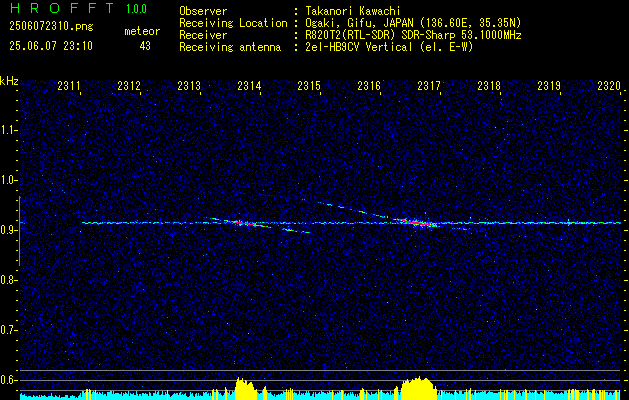This screenshot has width=629, height=400.
Task: Click the gray vertical frequency range bar
Action: pos(20,231)
